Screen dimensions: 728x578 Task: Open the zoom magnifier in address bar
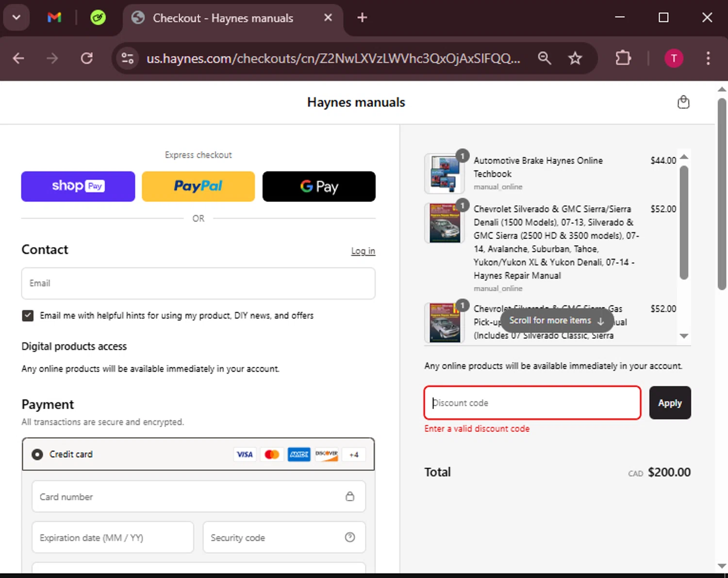(x=545, y=58)
